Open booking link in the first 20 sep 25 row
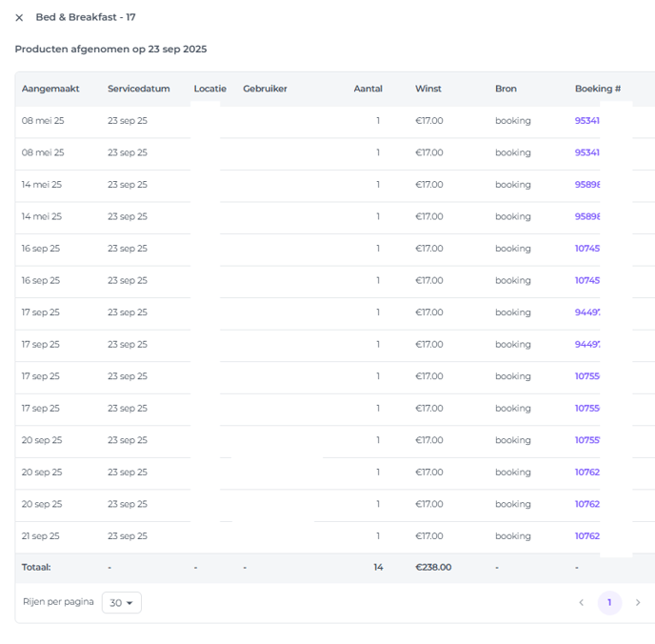This screenshot has width=655, height=644. [x=586, y=440]
